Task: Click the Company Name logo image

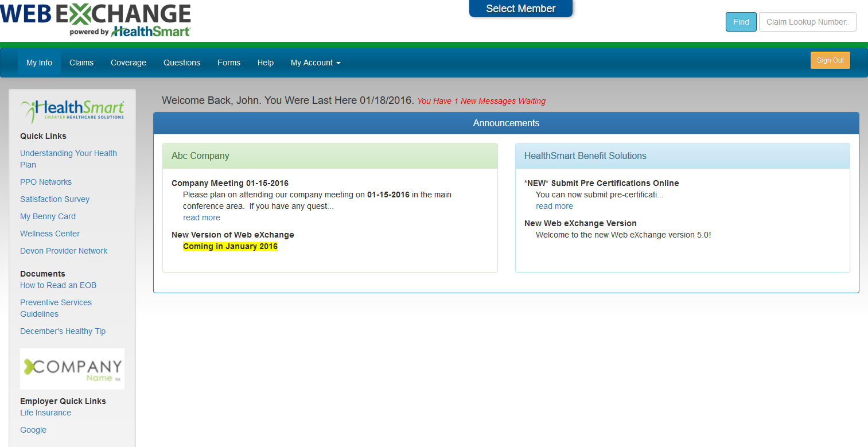Action: 72,369
